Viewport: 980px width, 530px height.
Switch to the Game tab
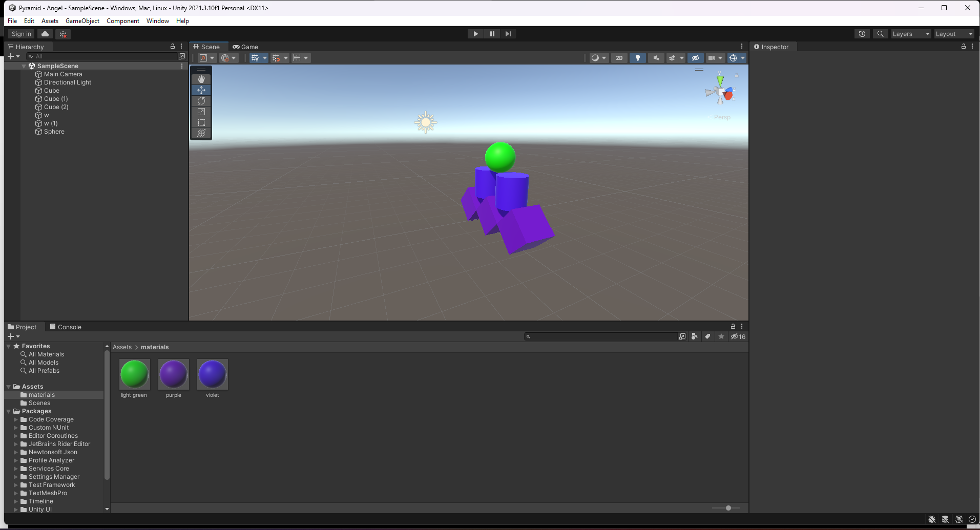pyautogui.click(x=245, y=47)
